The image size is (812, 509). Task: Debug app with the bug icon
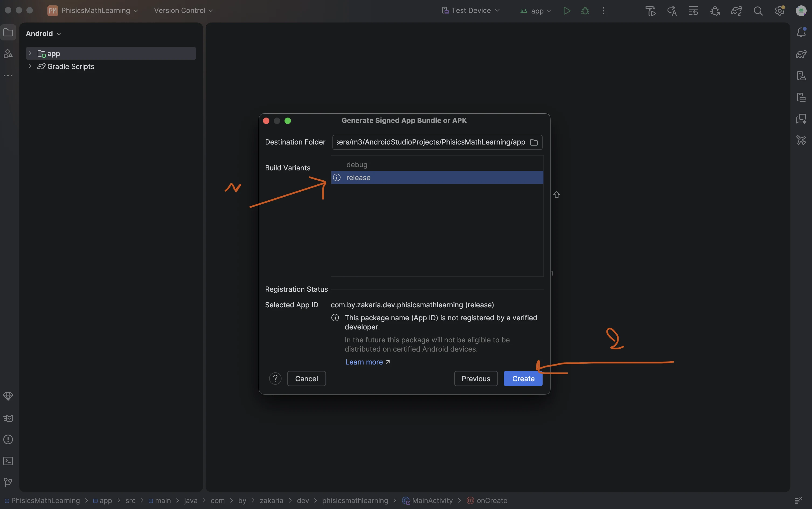pos(585,11)
